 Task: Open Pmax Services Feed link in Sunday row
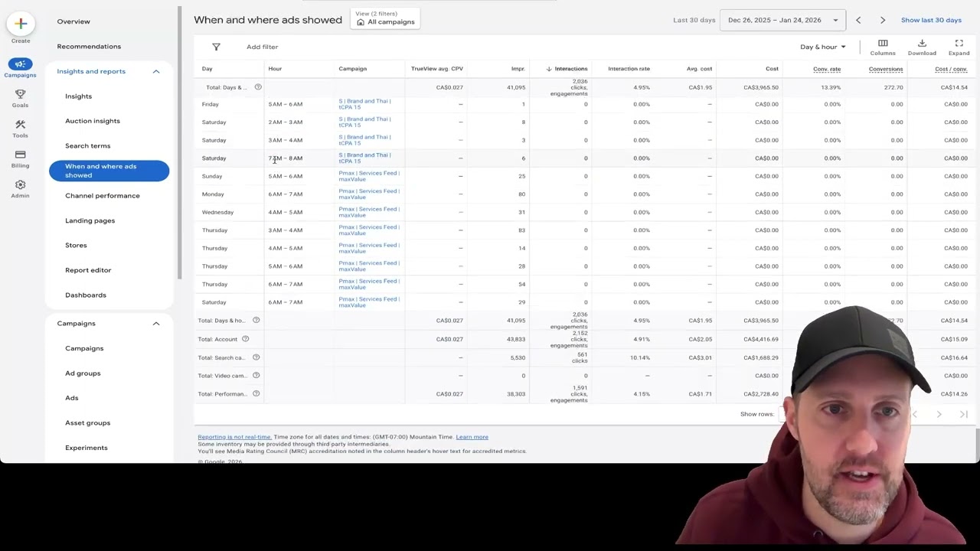tap(369, 176)
